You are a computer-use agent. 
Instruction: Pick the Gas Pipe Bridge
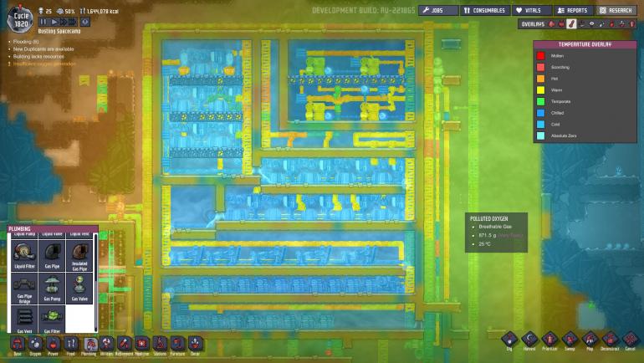[24, 289]
